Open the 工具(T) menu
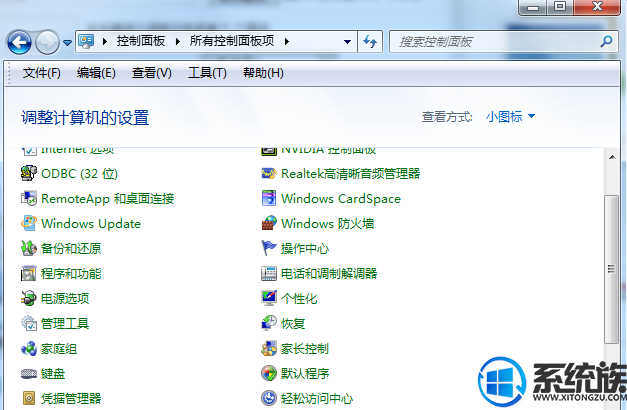Viewport: 627px width, 410px height. coord(207,73)
